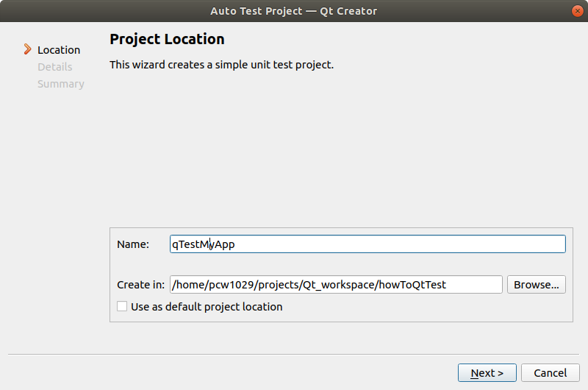Viewport: 588px width, 390px height.
Task: Click 'howToQtTest' in the project path
Action: [x=412, y=285]
